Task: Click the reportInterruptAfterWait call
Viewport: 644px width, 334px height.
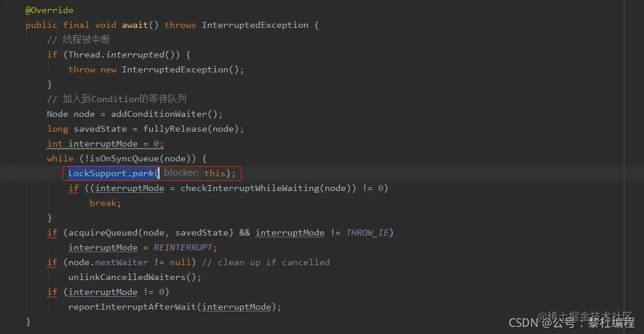Action: pos(132,307)
